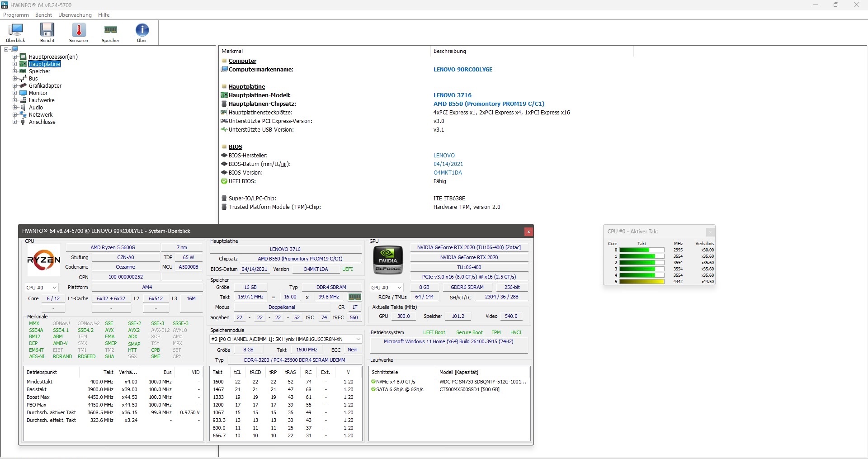Click the green memory module icon beside 99.8 MHz
Image resolution: width=868 pixels, height=459 pixels.
point(355,297)
